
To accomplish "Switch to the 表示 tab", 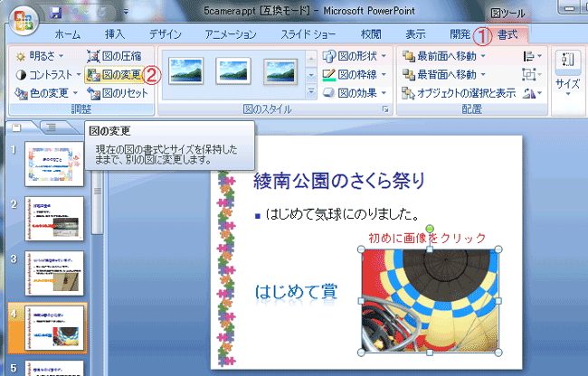I will pyautogui.click(x=415, y=34).
